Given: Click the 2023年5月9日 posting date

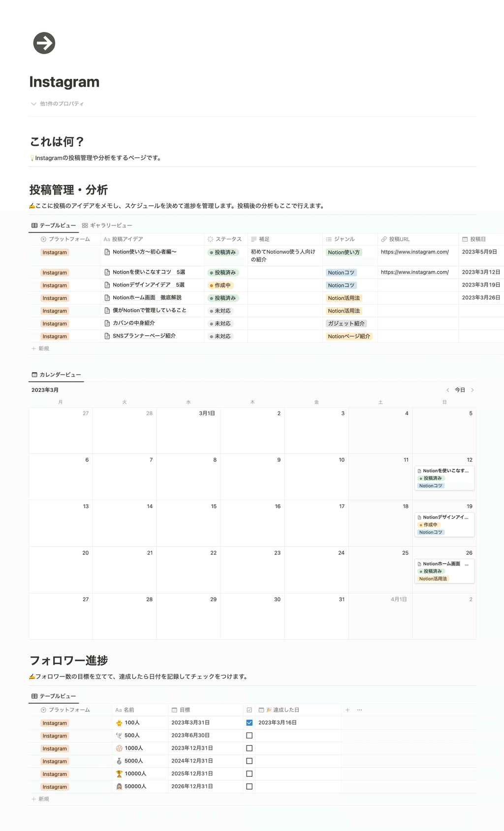Looking at the screenshot, I should (x=479, y=252).
